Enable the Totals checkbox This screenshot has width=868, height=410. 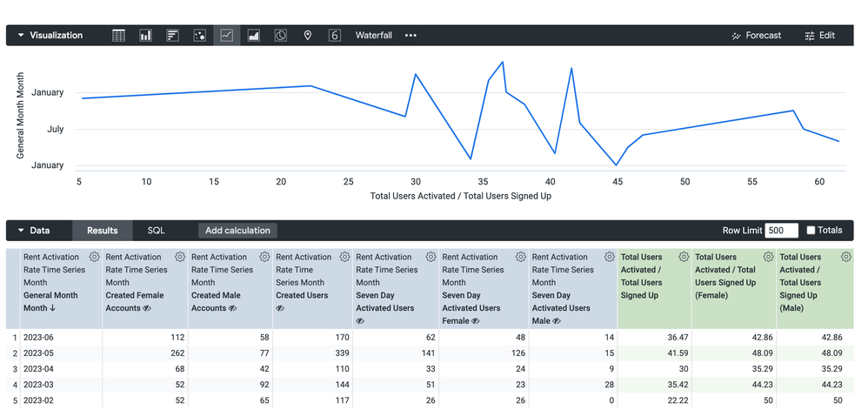coord(811,231)
